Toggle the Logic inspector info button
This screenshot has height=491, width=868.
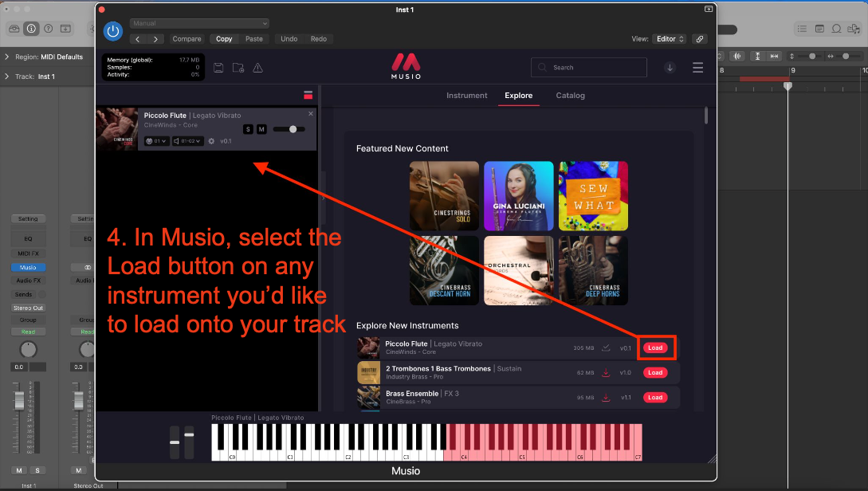[32, 28]
